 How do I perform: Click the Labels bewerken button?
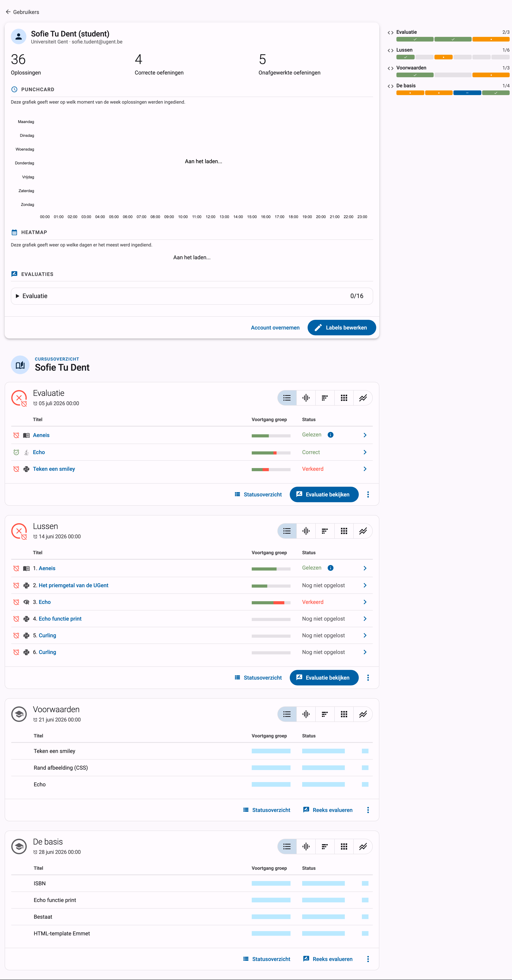pos(342,328)
